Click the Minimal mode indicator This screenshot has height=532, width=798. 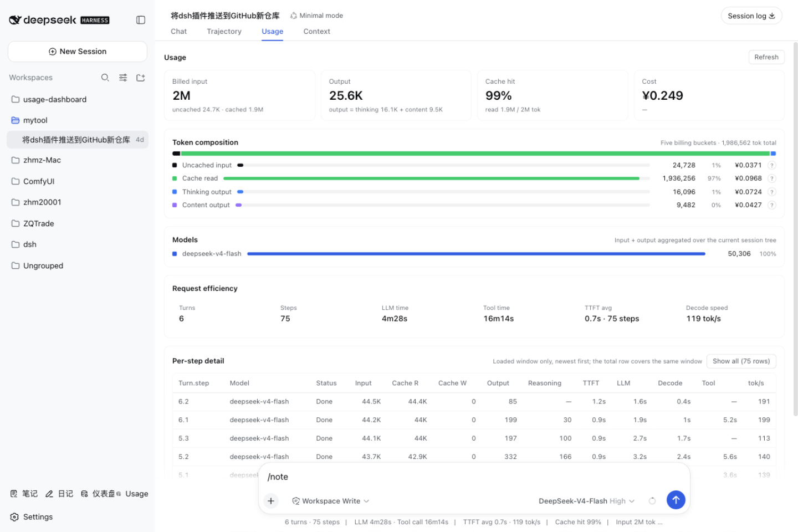(316, 16)
